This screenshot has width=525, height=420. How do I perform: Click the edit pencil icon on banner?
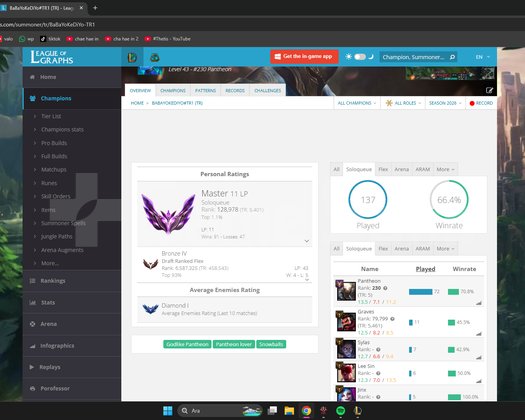click(489, 90)
